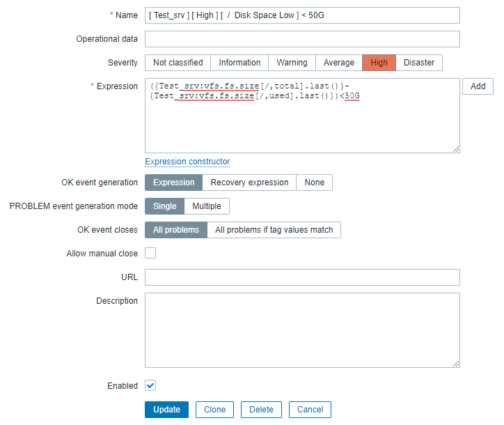Select the High severity option
The image size is (504, 425).
pos(379,63)
